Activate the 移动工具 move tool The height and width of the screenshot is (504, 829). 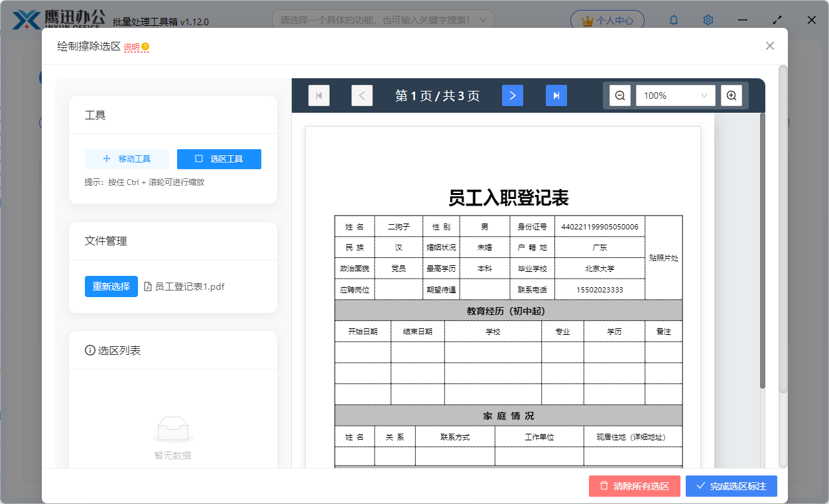point(127,159)
